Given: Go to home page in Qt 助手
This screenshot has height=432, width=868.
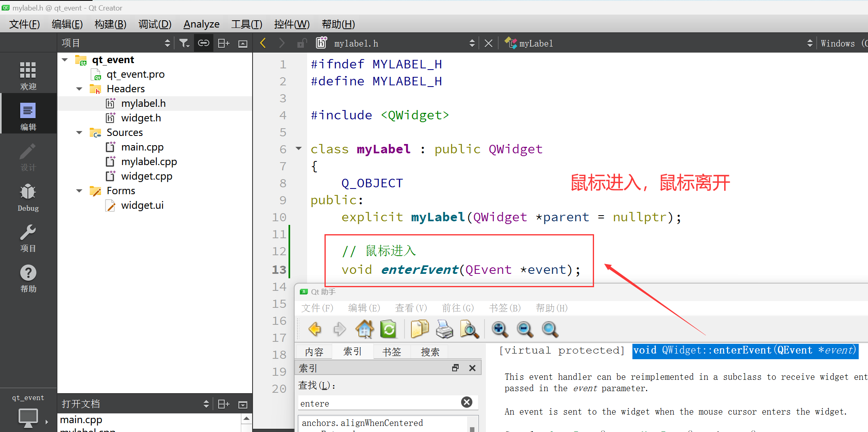Looking at the screenshot, I should tap(364, 329).
